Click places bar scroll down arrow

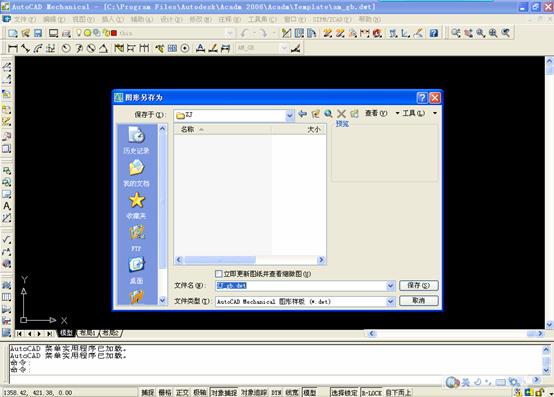coord(162,301)
